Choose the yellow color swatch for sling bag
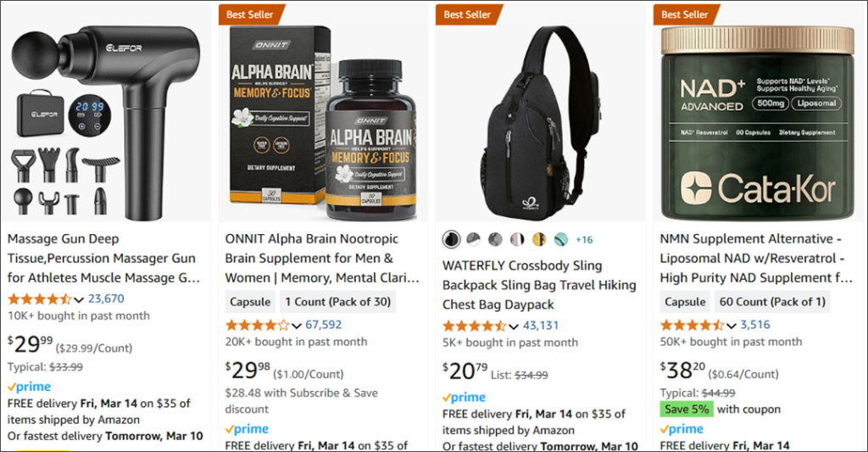 (x=539, y=239)
